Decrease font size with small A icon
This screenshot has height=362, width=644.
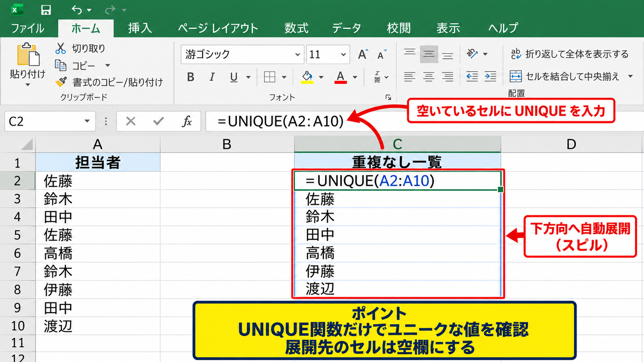(382, 55)
